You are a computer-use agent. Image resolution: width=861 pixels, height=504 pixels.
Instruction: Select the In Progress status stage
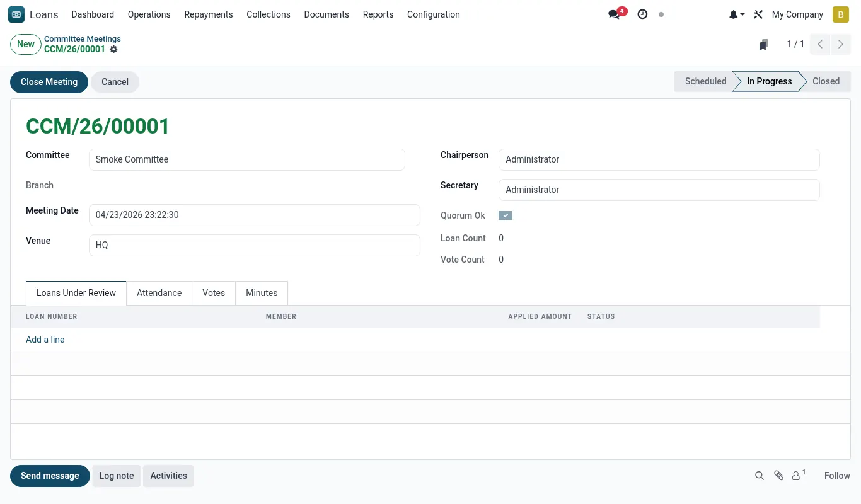(769, 81)
